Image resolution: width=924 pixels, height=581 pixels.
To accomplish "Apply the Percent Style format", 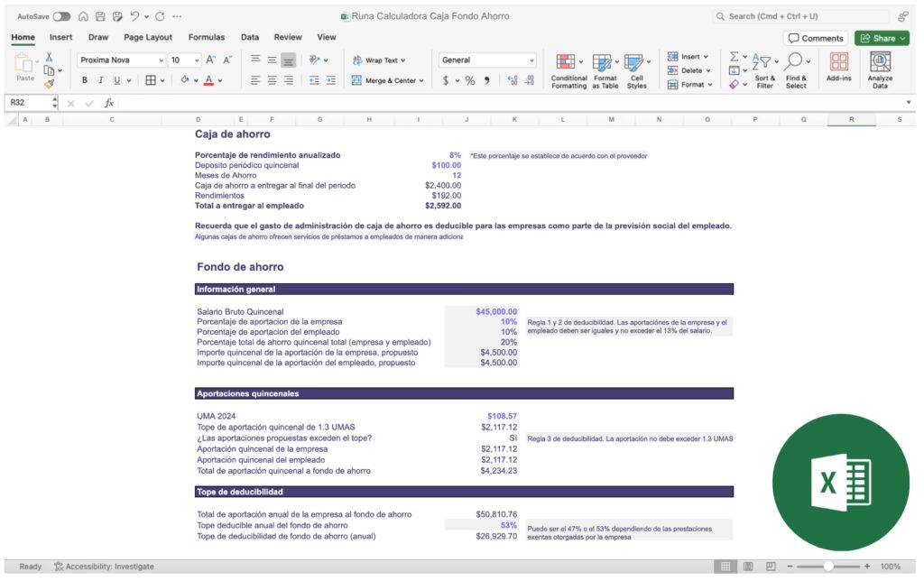I will [x=469, y=80].
